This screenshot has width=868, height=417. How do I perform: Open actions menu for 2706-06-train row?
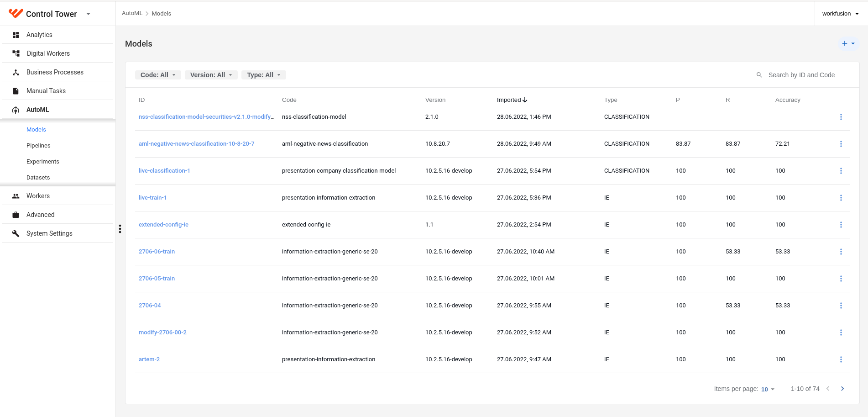841,252
